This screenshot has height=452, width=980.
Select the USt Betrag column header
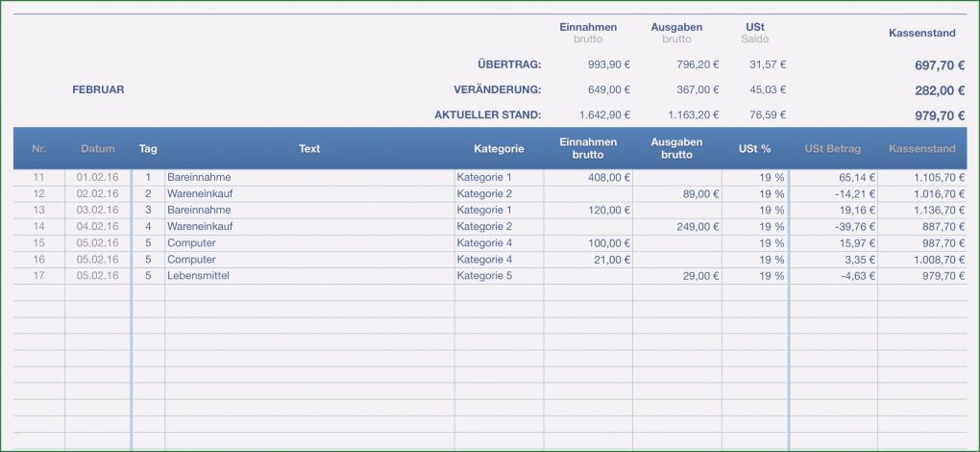pos(832,149)
